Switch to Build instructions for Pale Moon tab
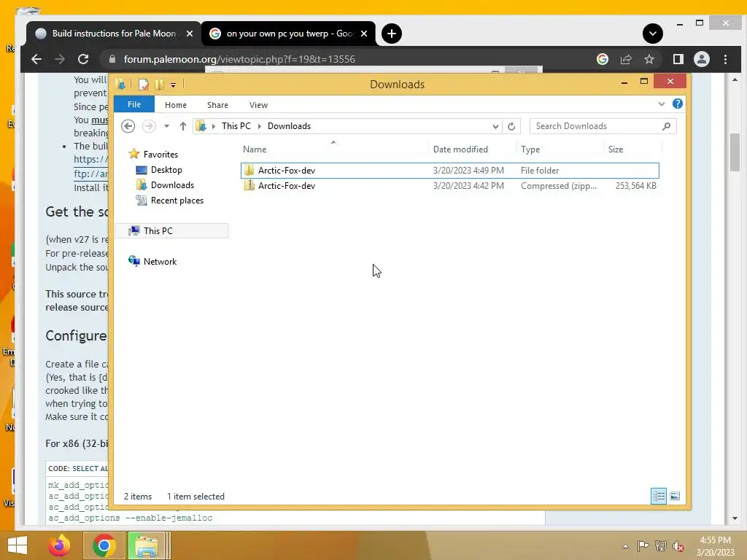This screenshot has width=747, height=560. (113, 34)
